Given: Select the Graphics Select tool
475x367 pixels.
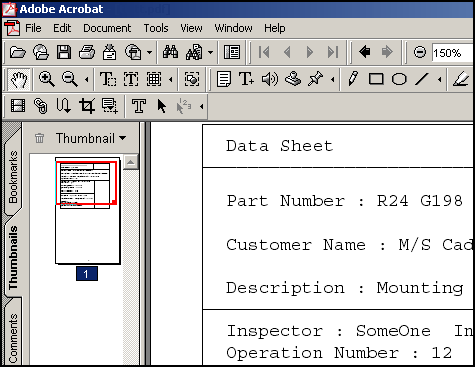Looking at the screenshot, I should pos(192,79).
